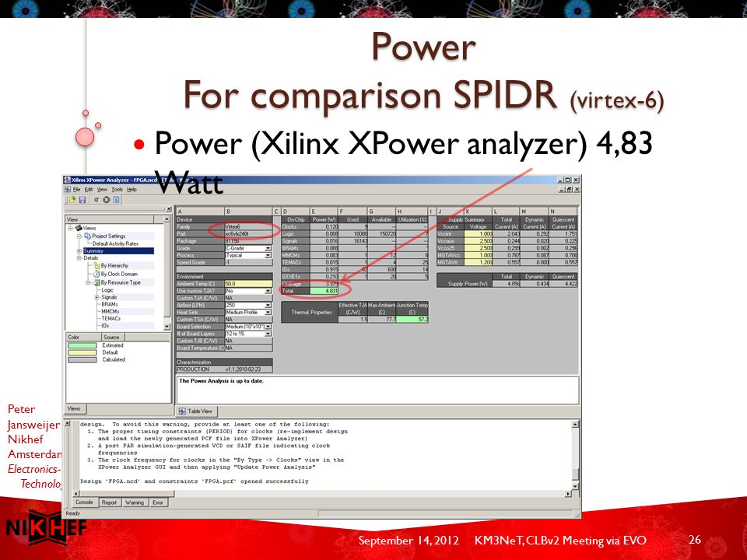747x560 pixels.
Task: Collapse the By Resource Type node
Action: click(88, 283)
